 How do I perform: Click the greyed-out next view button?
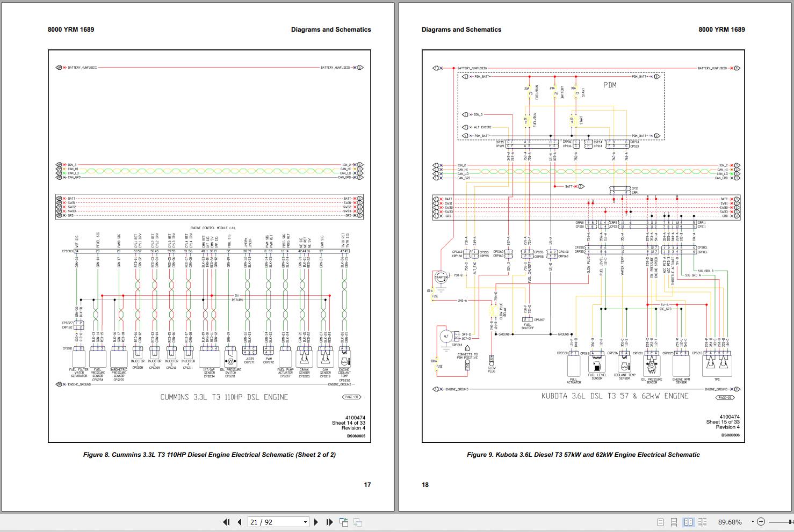358,522
